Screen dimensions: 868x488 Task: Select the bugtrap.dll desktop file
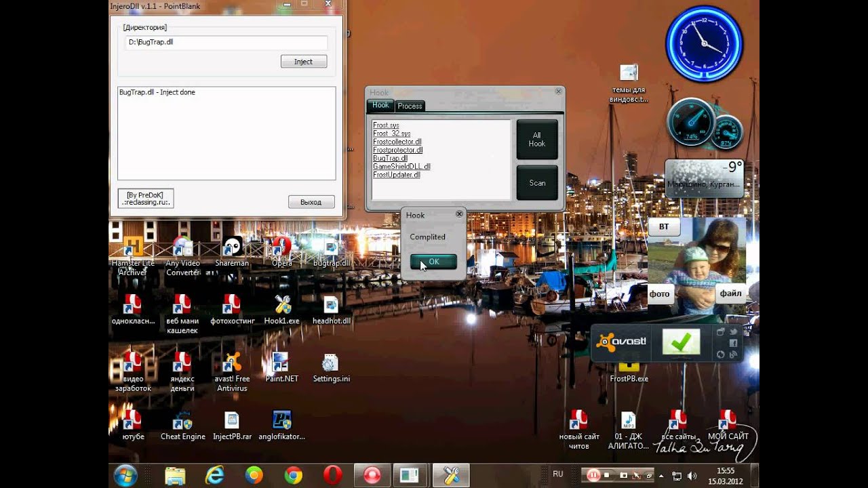point(331,252)
